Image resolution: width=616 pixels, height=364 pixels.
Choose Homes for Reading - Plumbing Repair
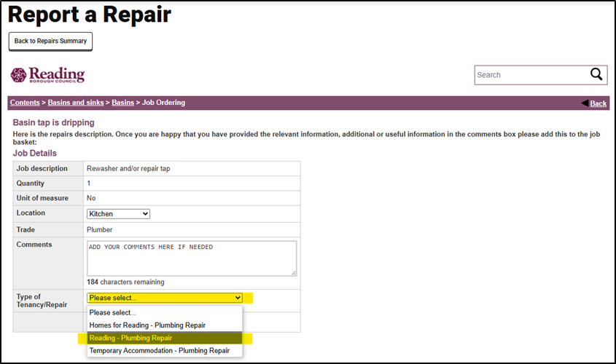click(165, 325)
